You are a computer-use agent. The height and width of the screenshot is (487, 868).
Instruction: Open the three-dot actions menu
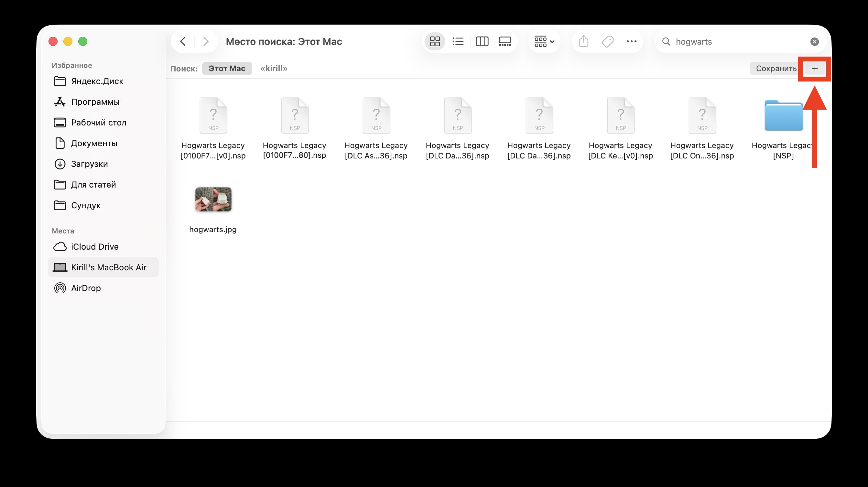[x=631, y=41]
